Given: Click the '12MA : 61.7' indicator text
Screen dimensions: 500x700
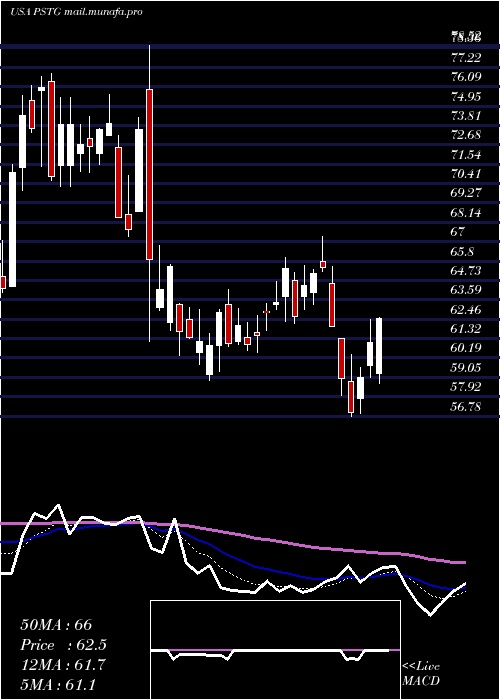Looking at the screenshot, I should 63,665.
